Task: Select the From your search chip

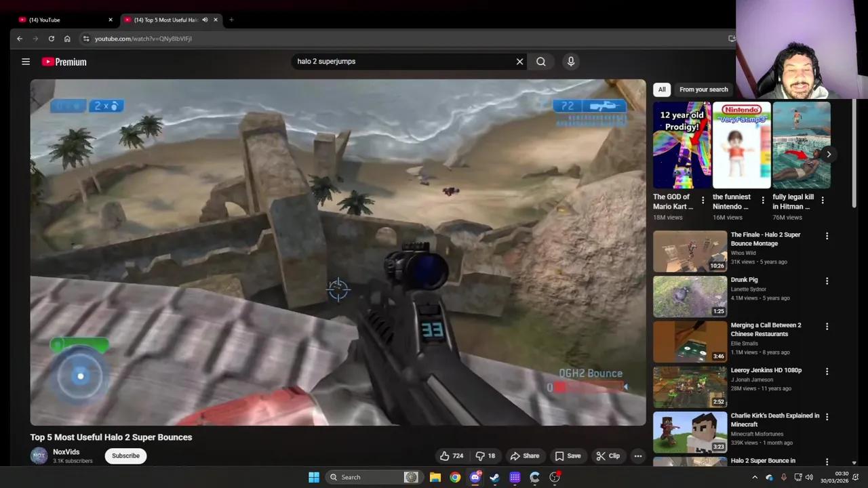Action: point(703,89)
